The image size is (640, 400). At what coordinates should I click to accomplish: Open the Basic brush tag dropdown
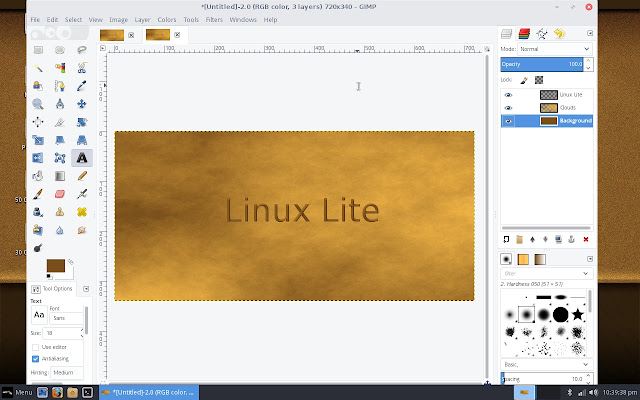[x=547, y=364]
